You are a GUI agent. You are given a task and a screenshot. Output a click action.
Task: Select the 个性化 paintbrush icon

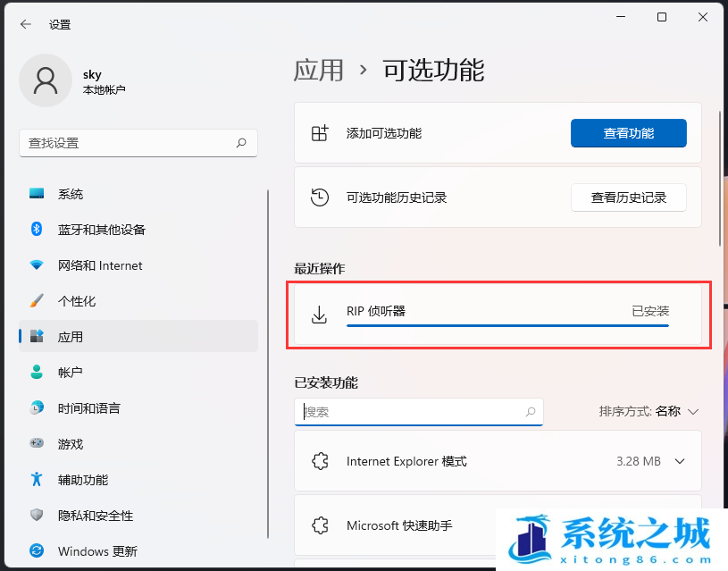click(37, 300)
